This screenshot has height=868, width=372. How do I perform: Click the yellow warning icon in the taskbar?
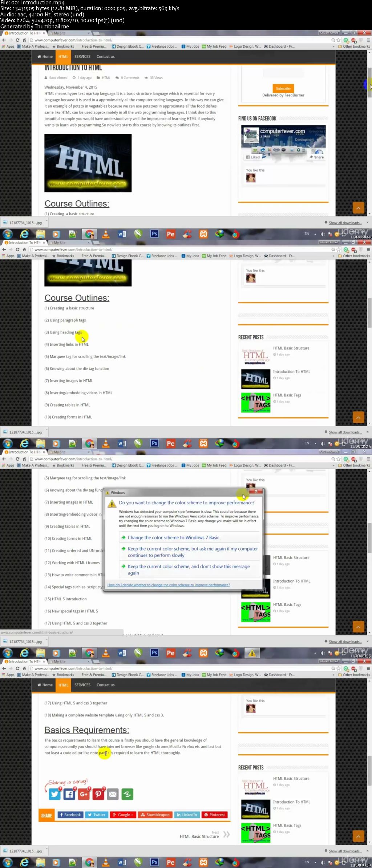click(x=252, y=653)
